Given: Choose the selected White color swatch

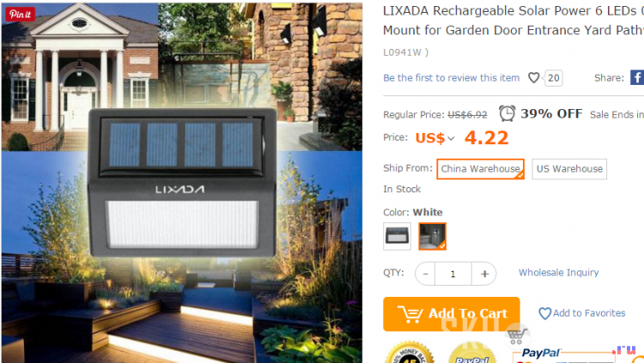Looking at the screenshot, I should [x=432, y=237].
